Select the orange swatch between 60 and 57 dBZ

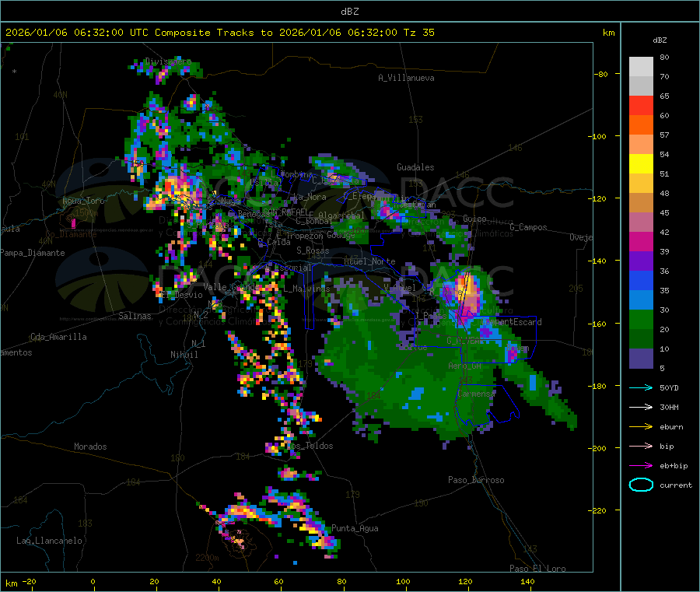[x=641, y=125]
